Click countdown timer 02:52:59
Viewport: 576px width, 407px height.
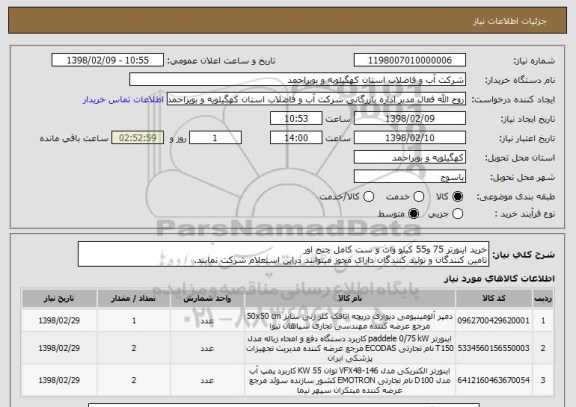(137, 138)
